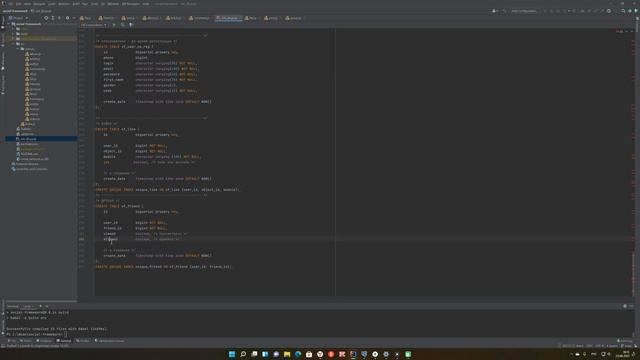Click the build hammer icon in top toolbar
Viewport: 640px width, 360px height.
tap(504, 11)
